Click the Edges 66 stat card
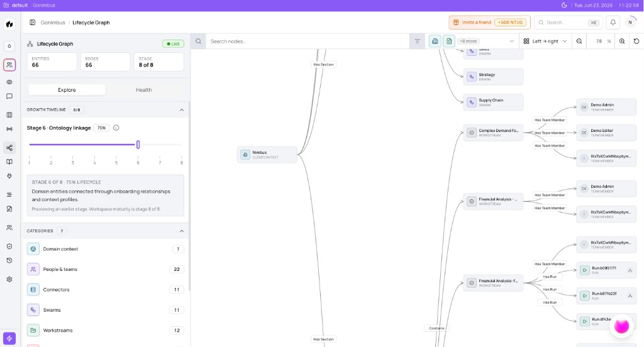The height and width of the screenshot is (347, 644). coord(106,62)
